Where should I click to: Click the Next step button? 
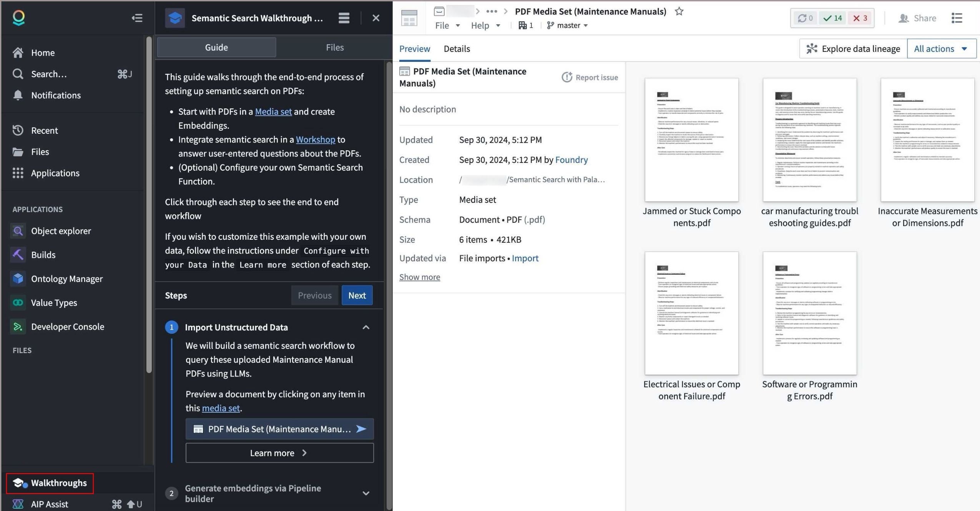pos(357,295)
